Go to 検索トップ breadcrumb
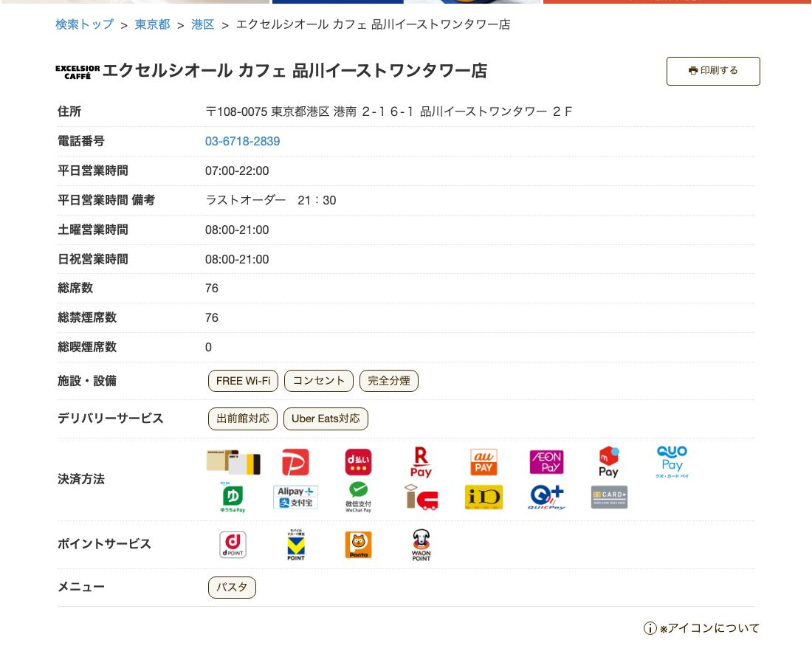 84,24
